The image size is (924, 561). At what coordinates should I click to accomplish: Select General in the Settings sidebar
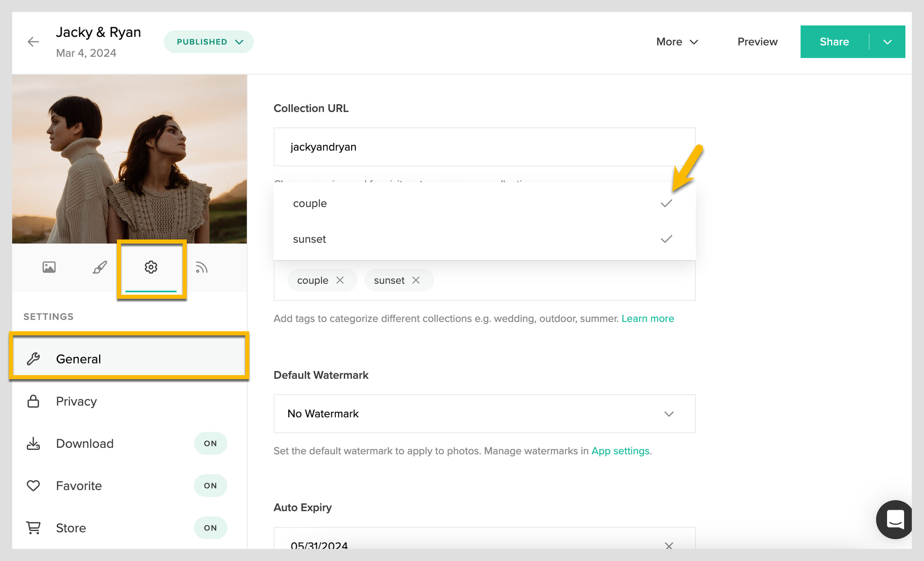79,359
